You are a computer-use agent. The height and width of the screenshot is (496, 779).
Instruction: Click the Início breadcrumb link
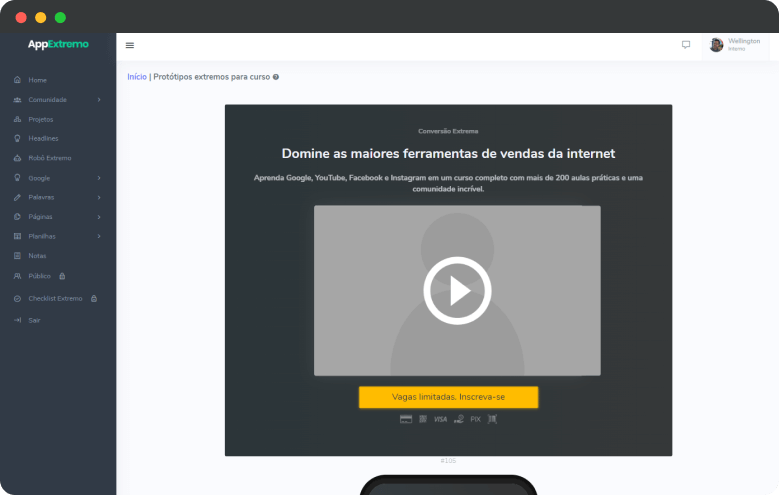point(137,77)
